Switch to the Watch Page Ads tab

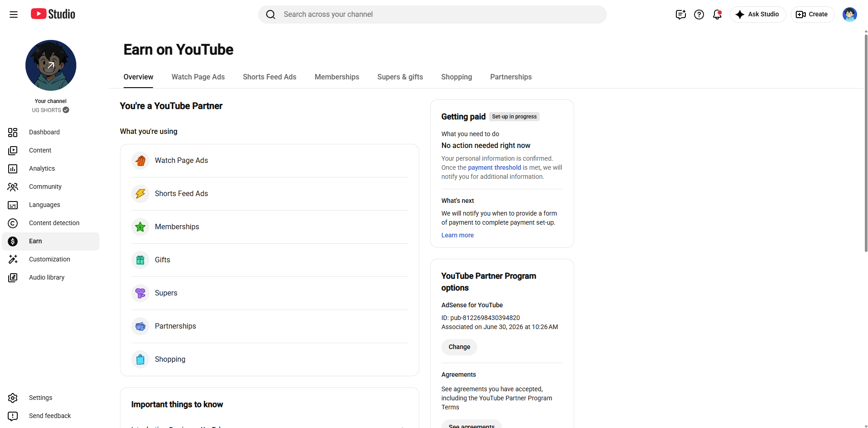click(198, 77)
